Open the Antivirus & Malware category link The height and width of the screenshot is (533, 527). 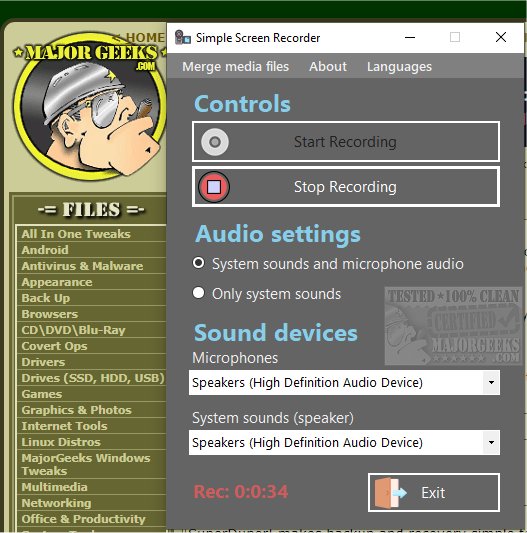coord(82,266)
